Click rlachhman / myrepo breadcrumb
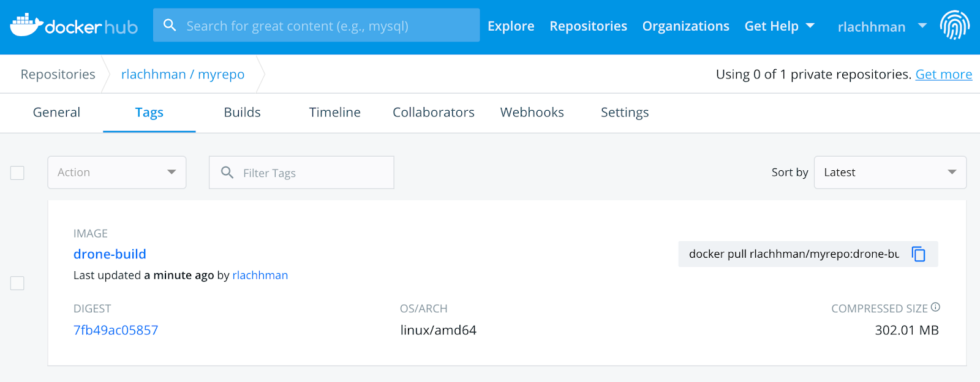Viewport: 980px width, 382px height. click(x=183, y=74)
